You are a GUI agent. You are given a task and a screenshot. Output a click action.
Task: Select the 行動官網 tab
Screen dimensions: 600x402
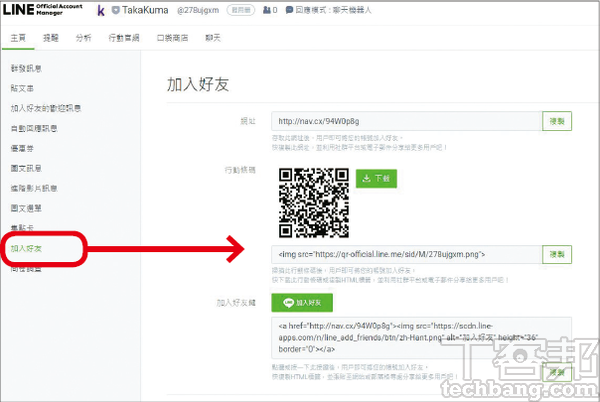[x=124, y=38]
